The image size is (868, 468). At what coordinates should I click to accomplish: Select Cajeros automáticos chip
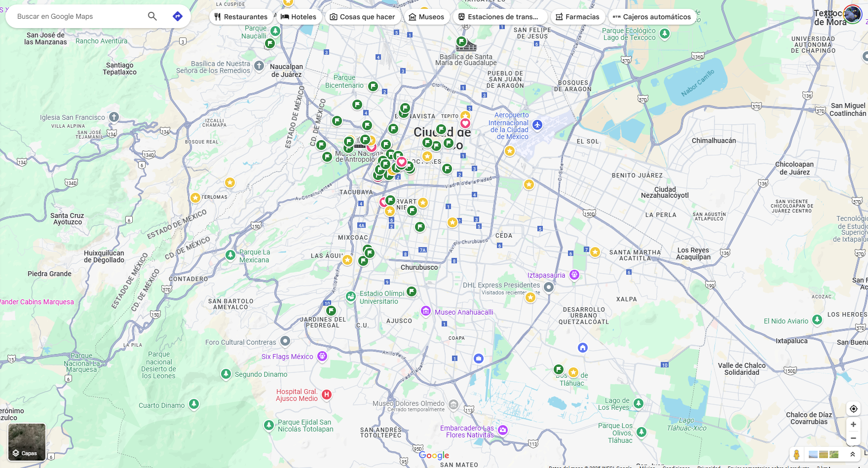coord(652,17)
